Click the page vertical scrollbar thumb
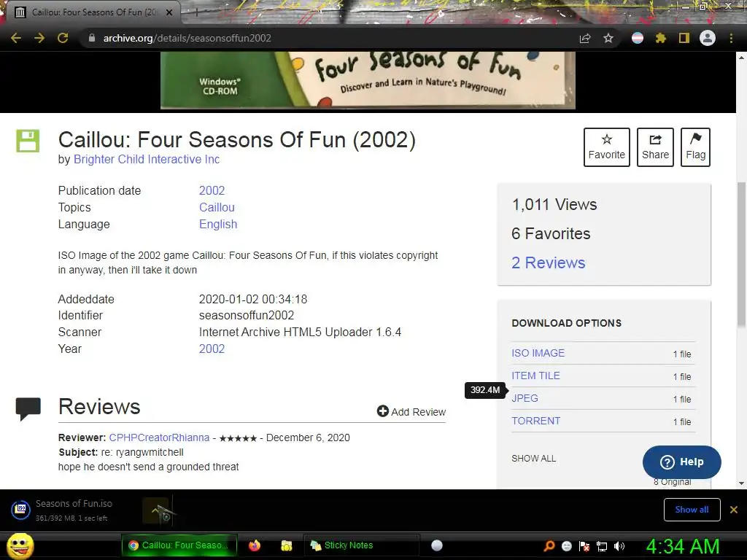This screenshot has width=747, height=560. (x=741, y=254)
